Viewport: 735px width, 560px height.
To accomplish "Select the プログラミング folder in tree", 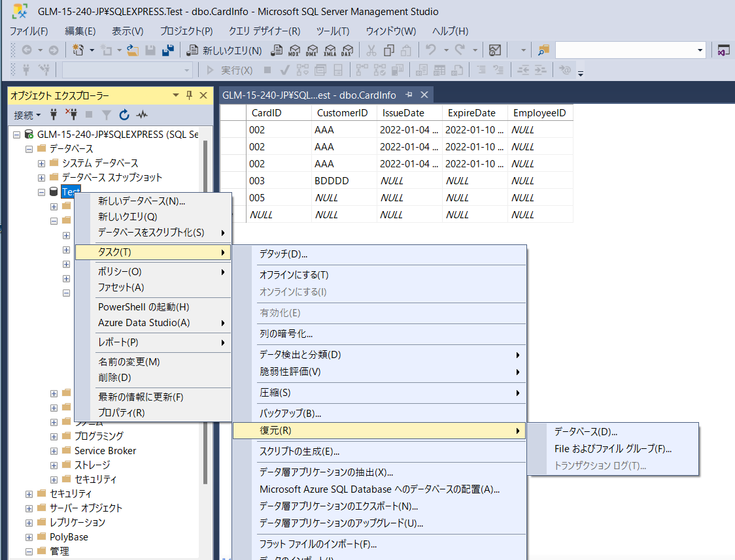I will 99,436.
